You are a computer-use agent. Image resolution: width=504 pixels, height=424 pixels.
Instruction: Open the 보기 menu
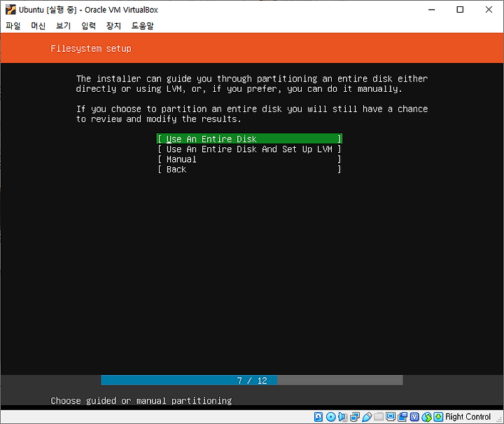pyautogui.click(x=63, y=26)
